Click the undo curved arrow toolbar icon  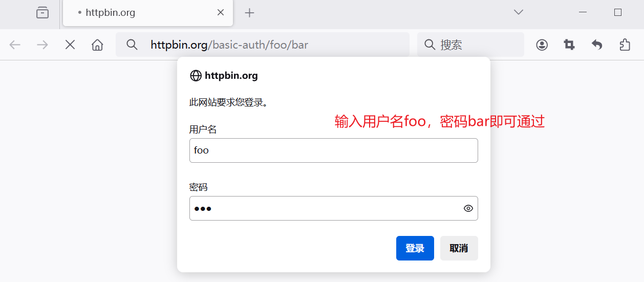[x=597, y=45]
